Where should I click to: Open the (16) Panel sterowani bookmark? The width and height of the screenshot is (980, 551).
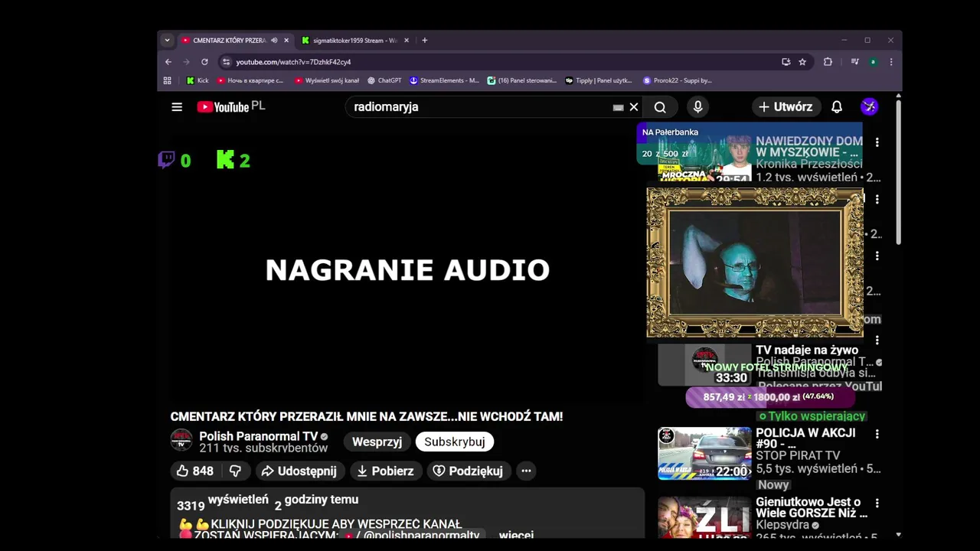pyautogui.click(x=522, y=80)
